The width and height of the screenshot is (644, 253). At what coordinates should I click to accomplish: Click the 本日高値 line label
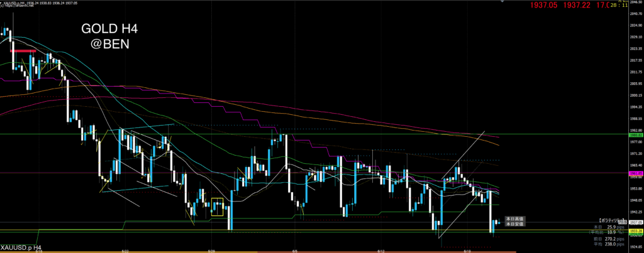515,218
